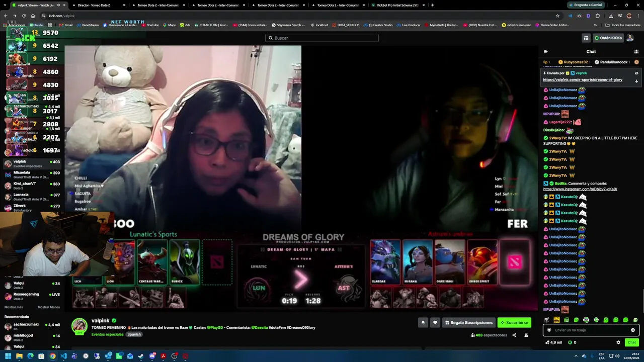This screenshot has height=362, width=644.
Task: Open the valpink streamer avatar below video
Action: (x=79, y=326)
